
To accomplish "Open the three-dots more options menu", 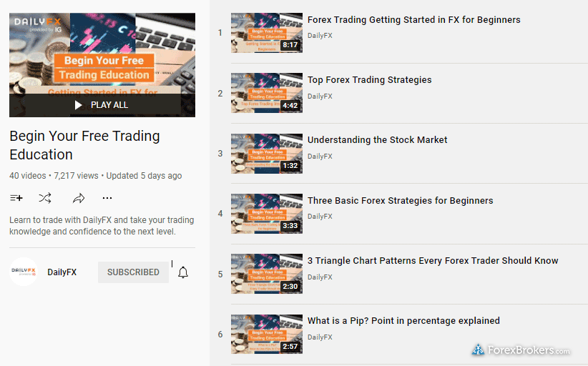I will click(x=107, y=198).
